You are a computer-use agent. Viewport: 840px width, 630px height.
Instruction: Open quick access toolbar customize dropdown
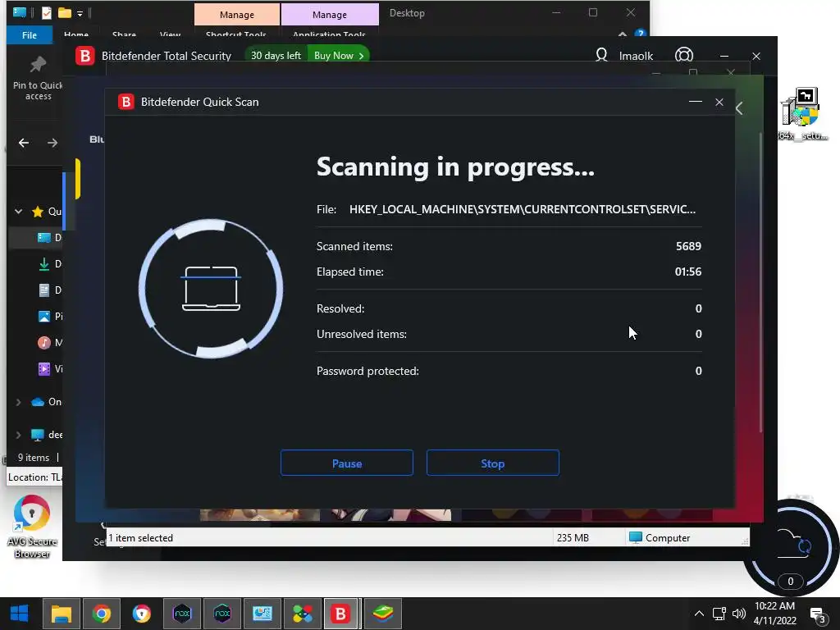(x=80, y=13)
